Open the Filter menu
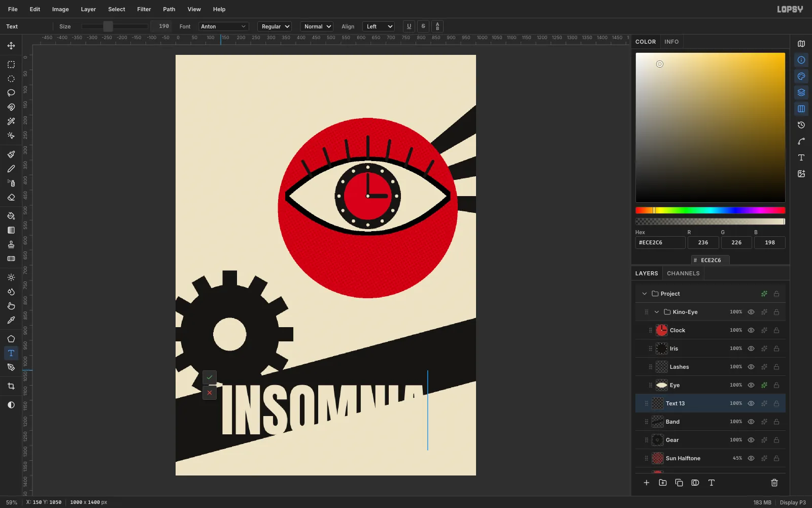The image size is (812, 508). pos(144,9)
